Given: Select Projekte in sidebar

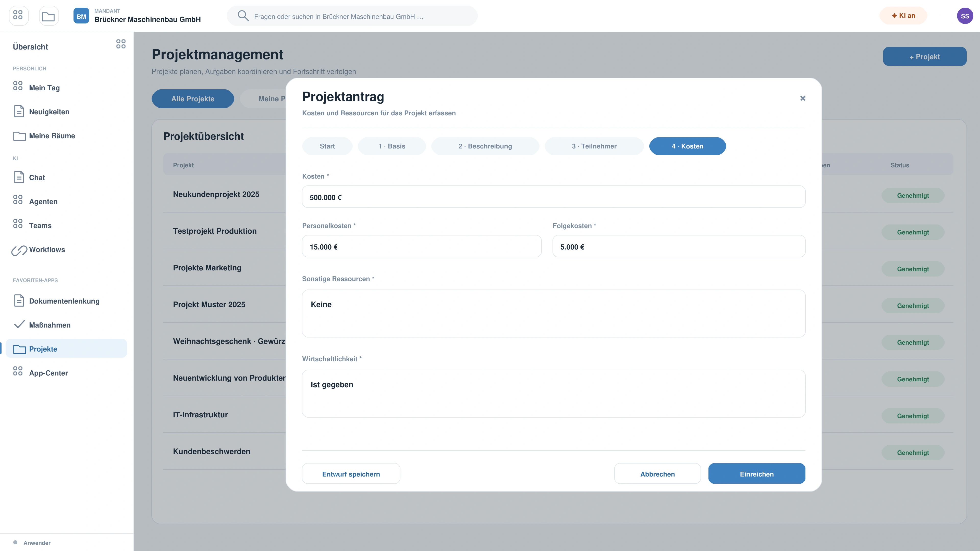Looking at the screenshot, I should [x=66, y=348].
